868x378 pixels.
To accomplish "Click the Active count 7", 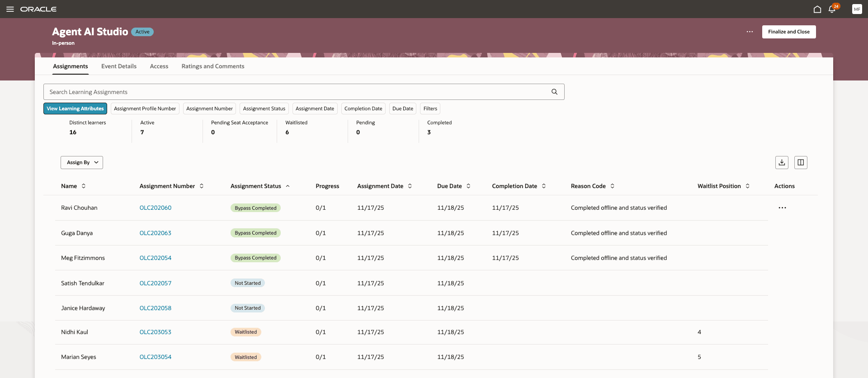I will (142, 132).
